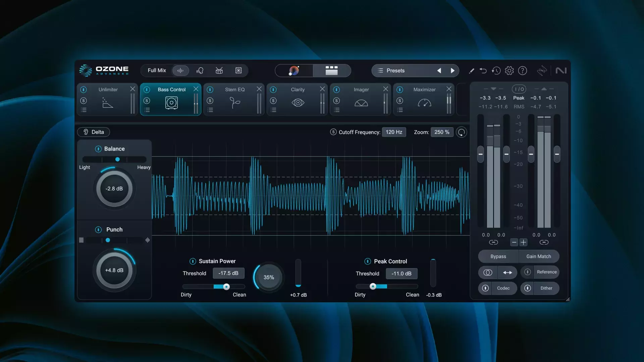This screenshot has width=644, height=362.
Task: Go to the next preset arrow
Action: pos(452,71)
